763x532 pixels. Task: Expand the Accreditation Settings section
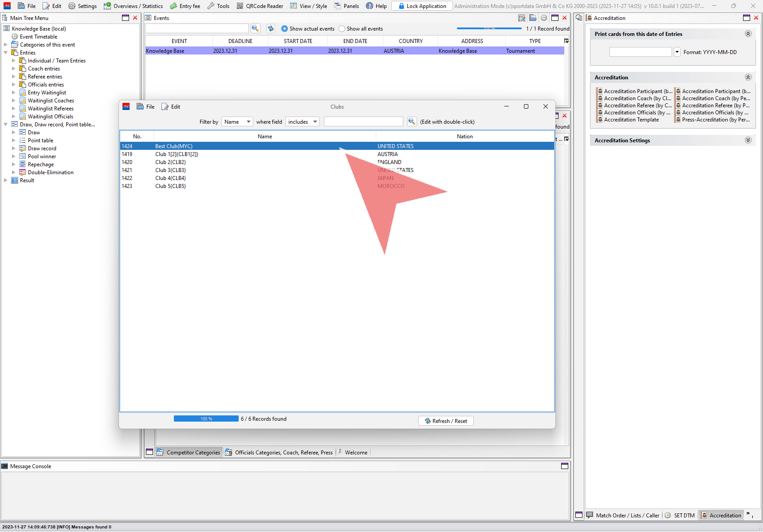(x=748, y=140)
